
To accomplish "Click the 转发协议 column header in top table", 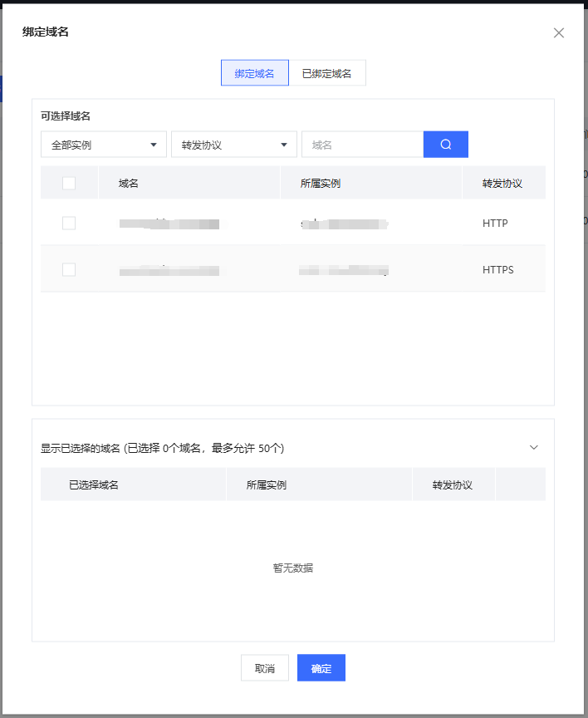I will (x=502, y=183).
